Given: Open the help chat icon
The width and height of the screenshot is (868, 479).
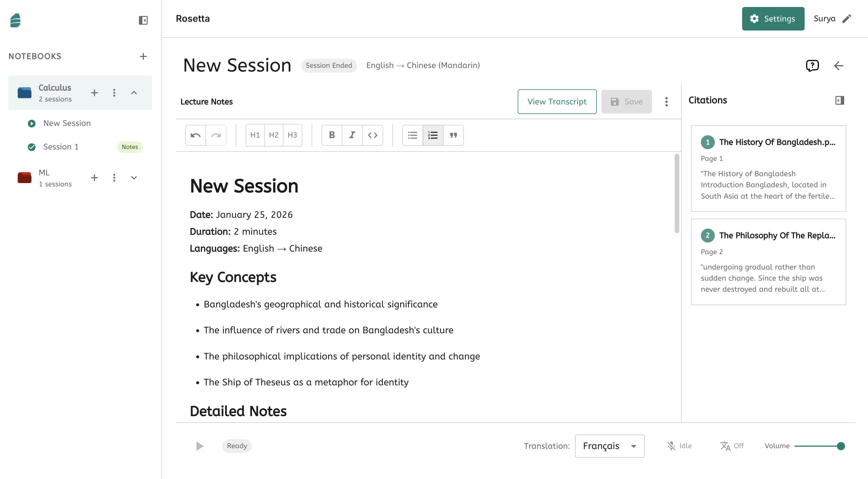Looking at the screenshot, I should pos(812,65).
